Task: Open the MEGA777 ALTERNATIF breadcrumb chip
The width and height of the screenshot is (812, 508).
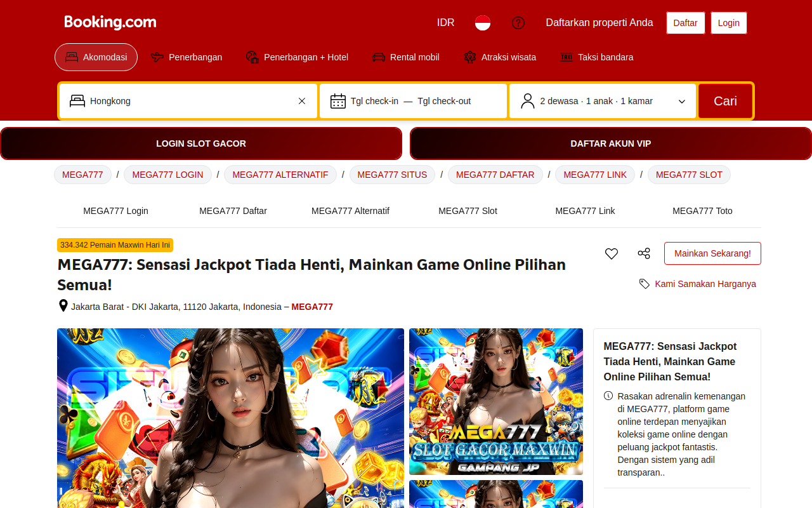Action: (280, 175)
